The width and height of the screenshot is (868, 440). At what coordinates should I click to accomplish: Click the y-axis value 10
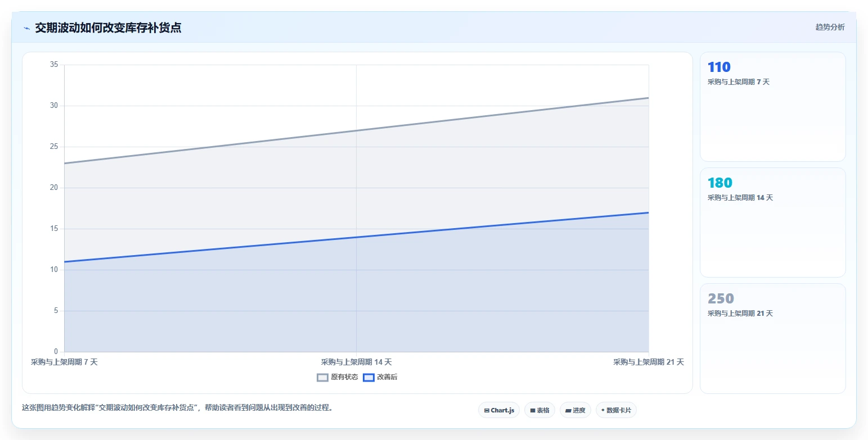54,270
